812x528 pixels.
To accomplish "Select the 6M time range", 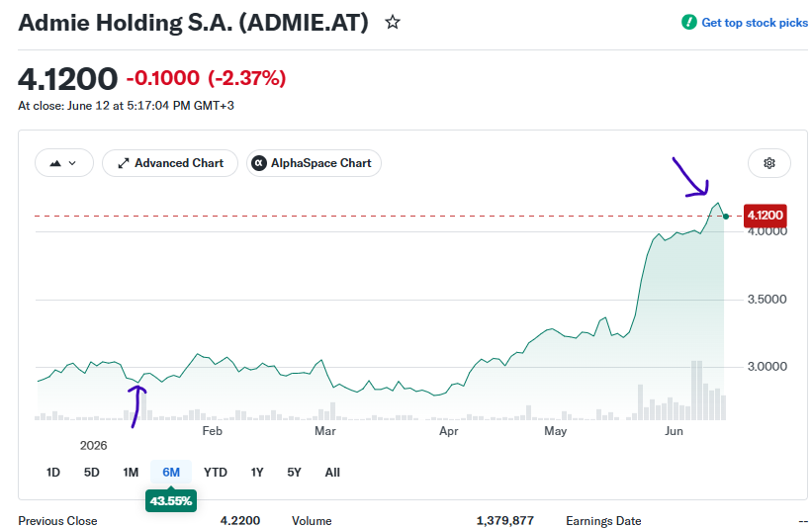I will tap(171, 472).
